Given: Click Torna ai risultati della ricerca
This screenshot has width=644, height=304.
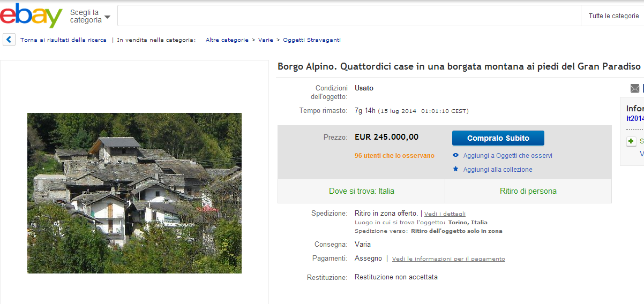Looking at the screenshot, I should pyautogui.click(x=63, y=40).
